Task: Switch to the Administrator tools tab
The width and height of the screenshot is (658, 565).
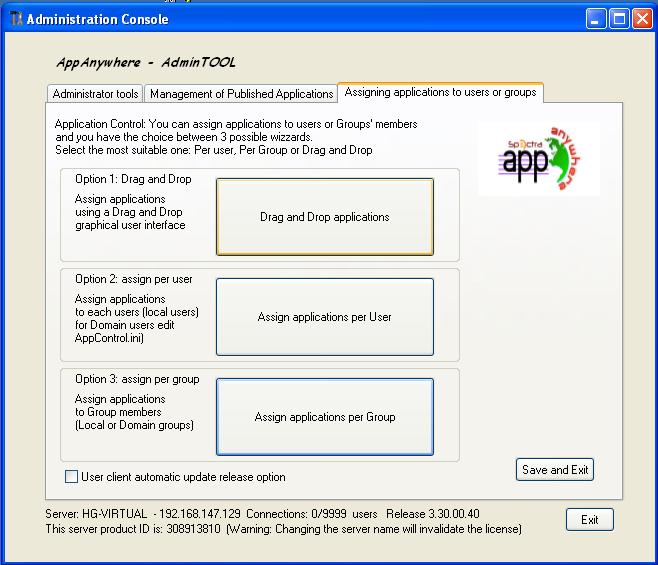Action: pos(95,93)
